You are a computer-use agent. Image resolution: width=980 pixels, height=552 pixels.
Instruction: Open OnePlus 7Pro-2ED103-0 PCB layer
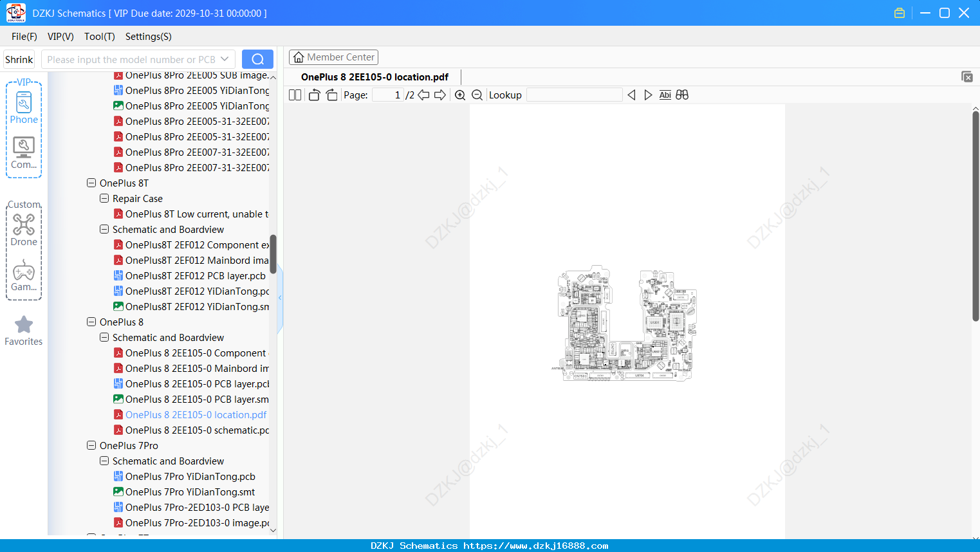(x=192, y=507)
